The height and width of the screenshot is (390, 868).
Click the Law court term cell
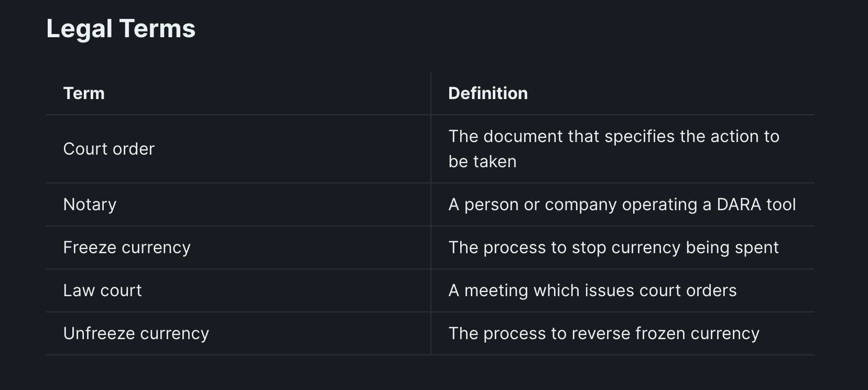pyautogui.click(x=102, y=290)
